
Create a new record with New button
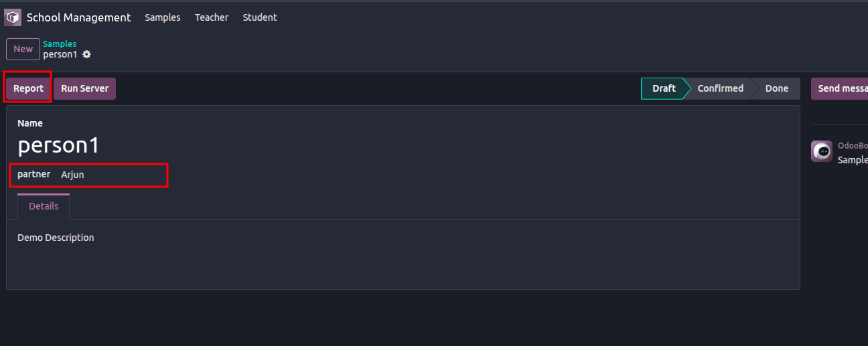23,49
